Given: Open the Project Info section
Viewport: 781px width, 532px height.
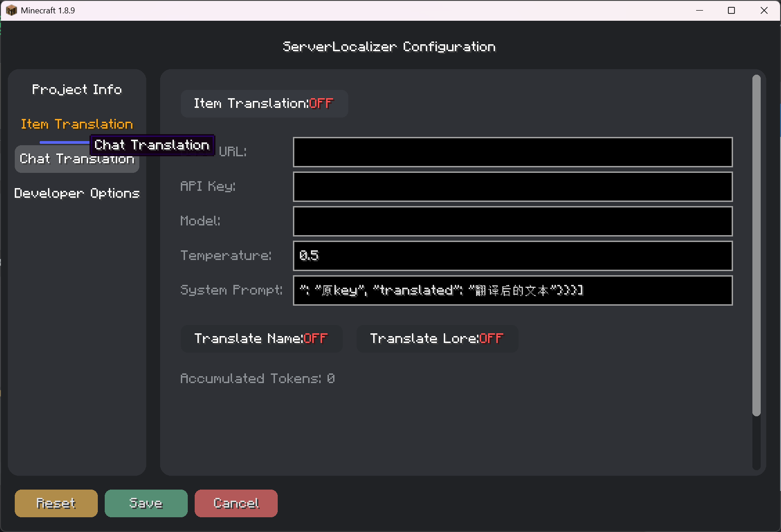Looking at the screenshot, I should (77, 89).
